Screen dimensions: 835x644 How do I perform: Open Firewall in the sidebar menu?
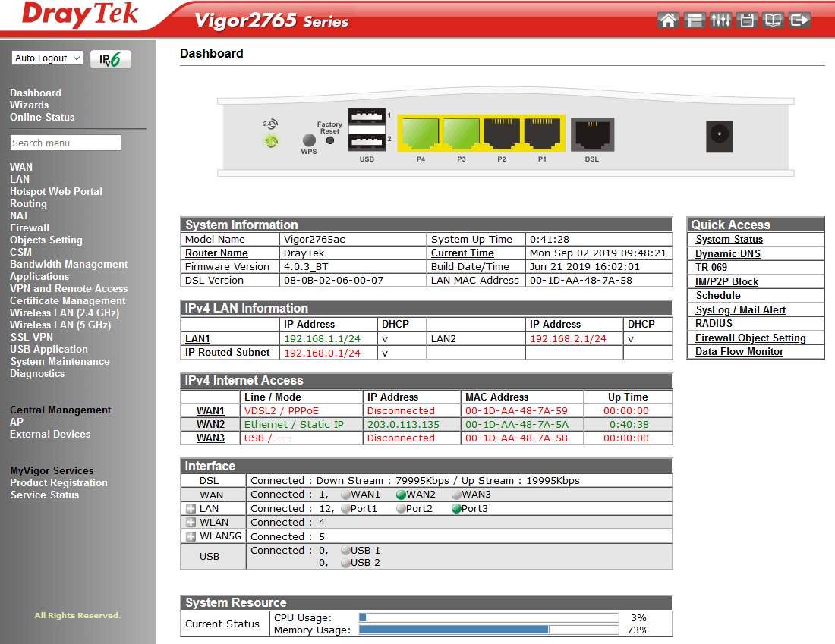(x=30, y=228)
